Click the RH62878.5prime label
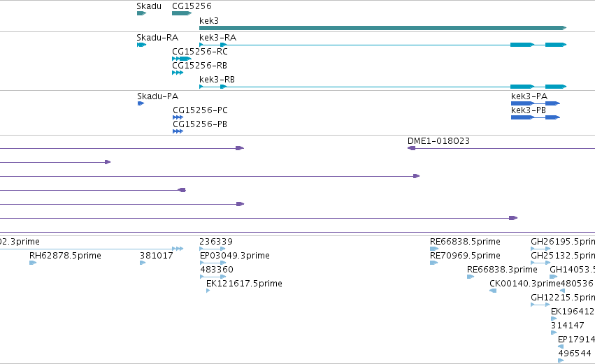 click(x=65, y=256)
